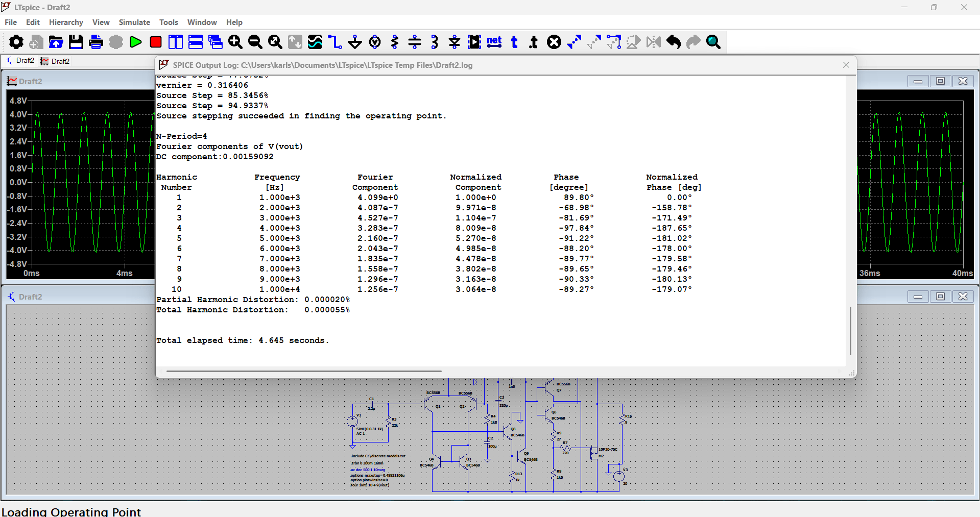Zoom out with magnifier minus icon
980x517 pixels.
255,42
